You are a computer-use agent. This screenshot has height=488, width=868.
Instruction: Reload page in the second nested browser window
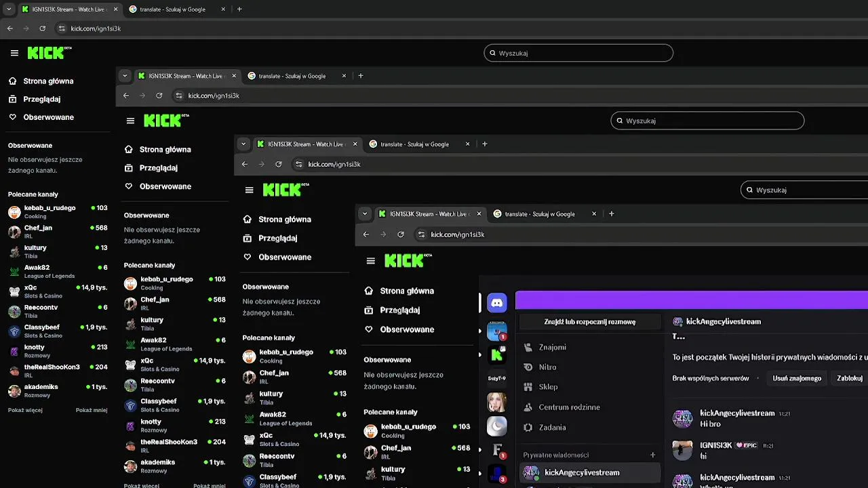point(159,96)
